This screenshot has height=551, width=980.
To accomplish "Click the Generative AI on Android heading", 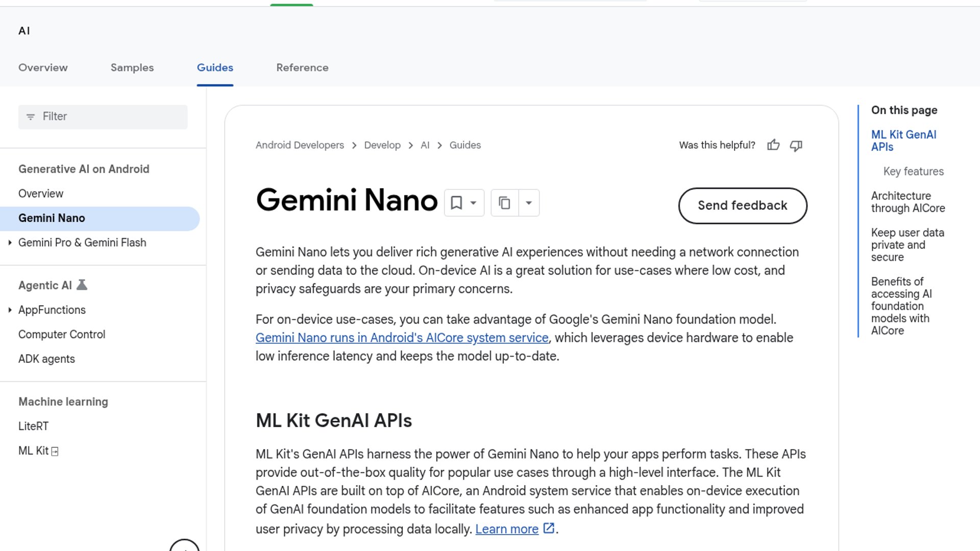I will tap(84, 169).
